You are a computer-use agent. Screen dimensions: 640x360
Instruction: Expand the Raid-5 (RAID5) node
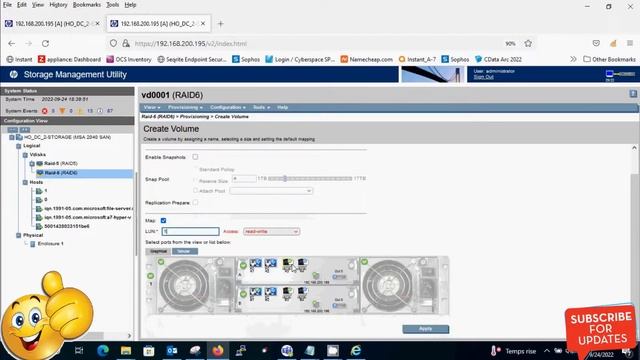(32, 164)
